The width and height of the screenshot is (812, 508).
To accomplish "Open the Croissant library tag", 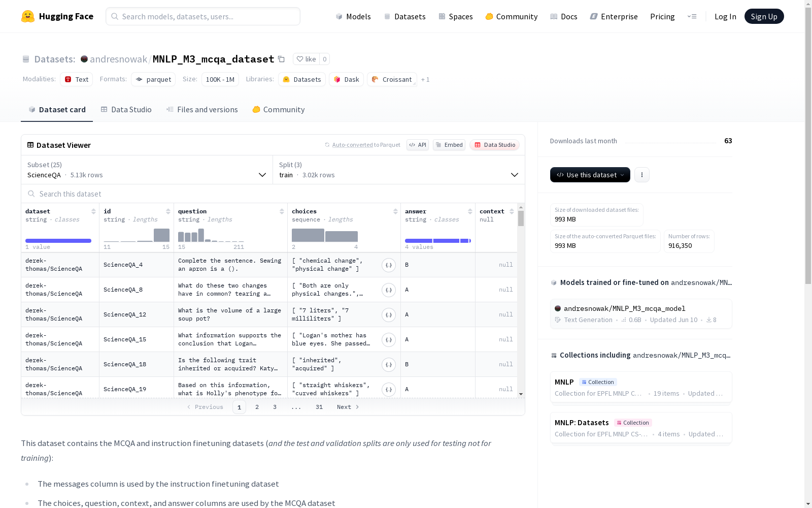I will click(392, 79).
